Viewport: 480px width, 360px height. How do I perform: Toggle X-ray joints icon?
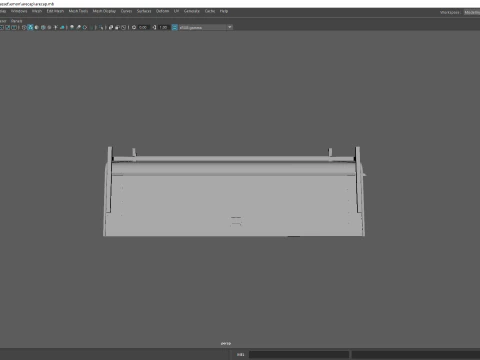coord(123,27)
